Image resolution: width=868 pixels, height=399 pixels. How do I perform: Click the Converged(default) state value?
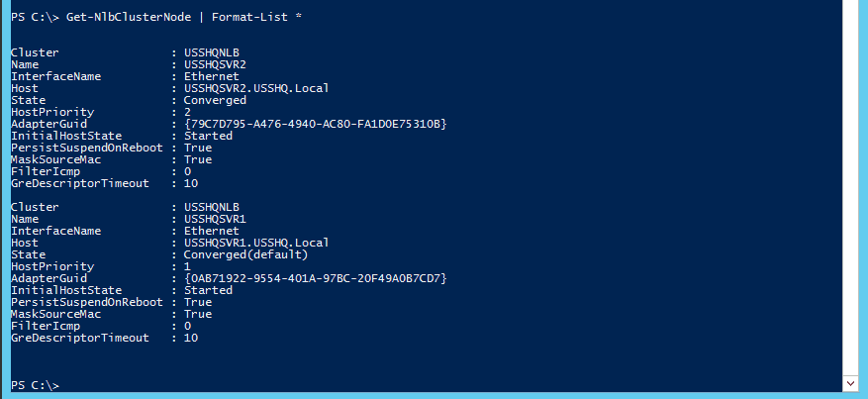tap(245, 255)
